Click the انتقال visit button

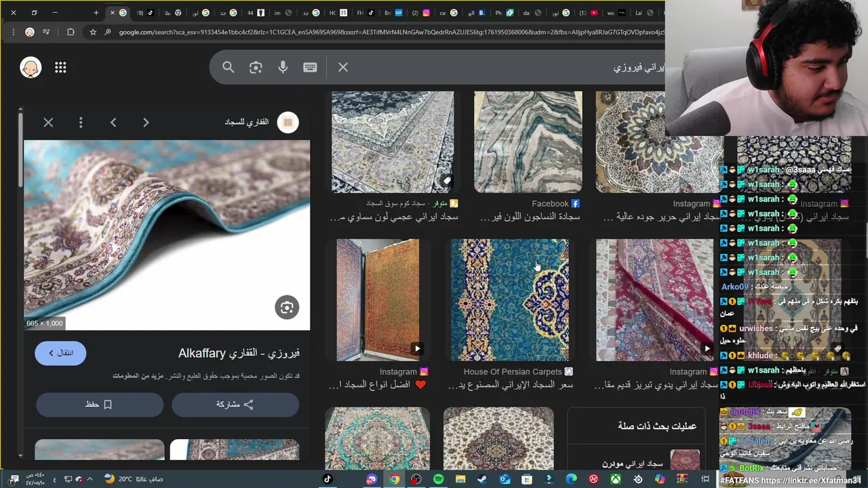pyautogui.click(x=60, y=353)
